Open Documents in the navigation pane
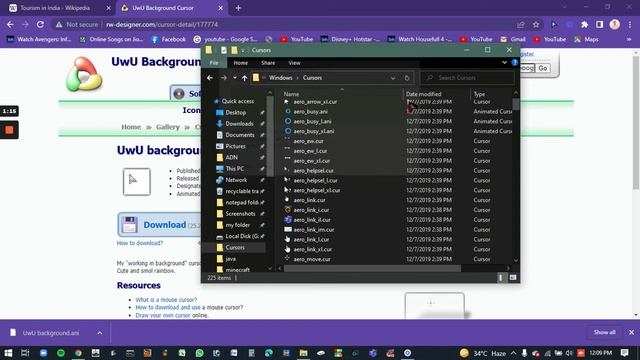The width and height of the screenshot is (640, 360). point(240,135)
